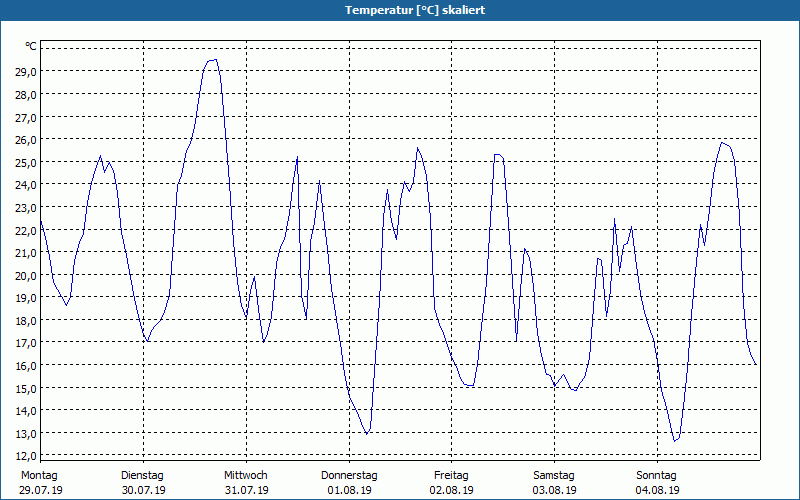This screenshot has height=500, width=800.
Task: Select the Mittwoch day label
Action: 245,476
